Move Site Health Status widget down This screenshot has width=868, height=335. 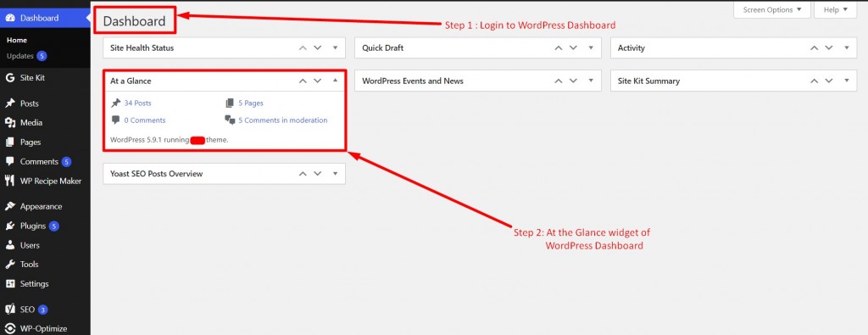tap(318, 48)
